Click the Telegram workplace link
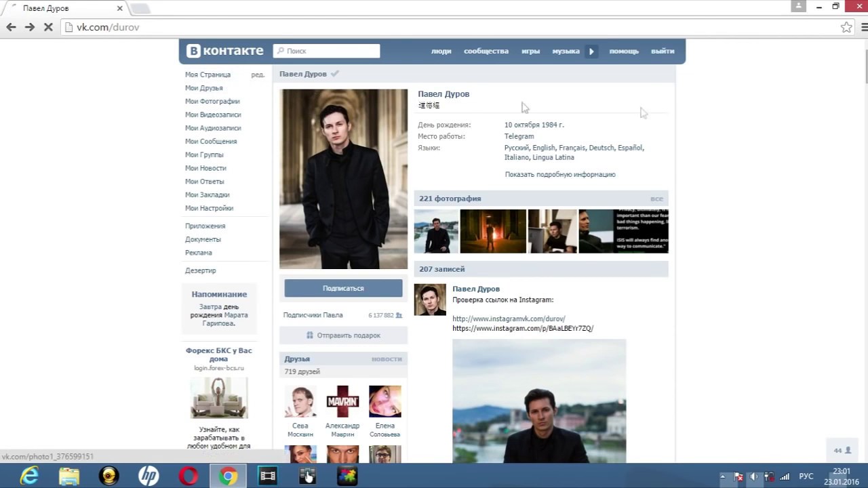 tap(519, 136)
